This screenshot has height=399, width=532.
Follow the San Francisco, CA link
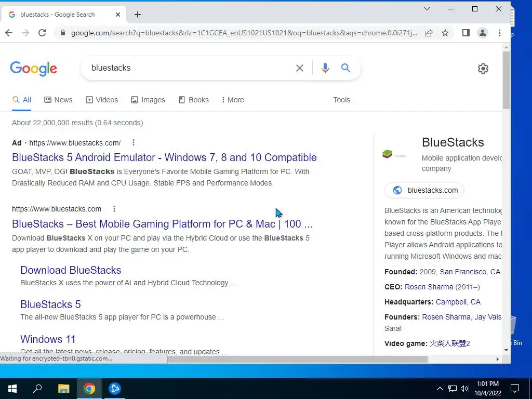[x=470, y=272]
